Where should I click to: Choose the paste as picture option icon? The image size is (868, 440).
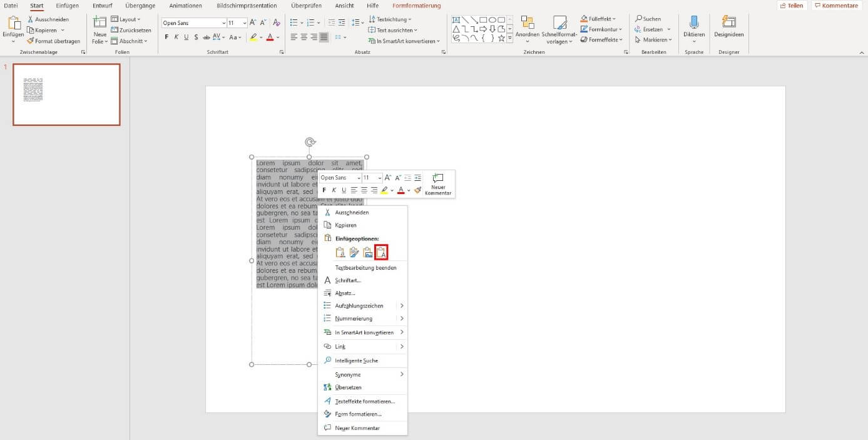368,252
